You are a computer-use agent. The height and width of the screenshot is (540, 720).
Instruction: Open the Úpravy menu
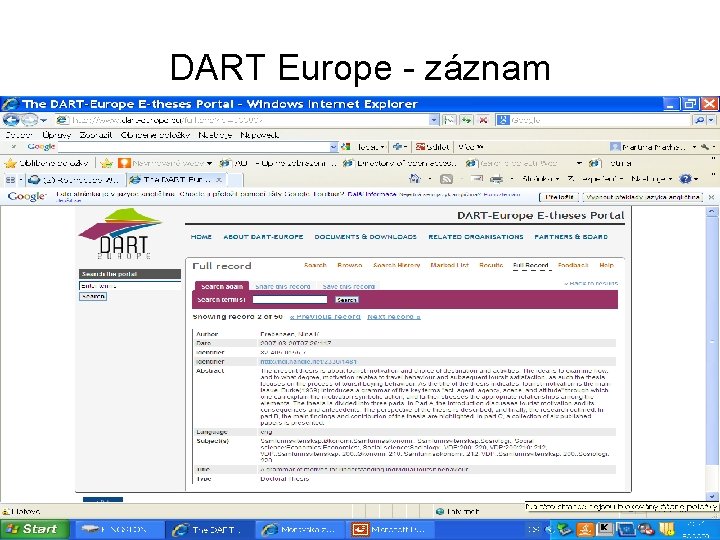pos(57,135)
